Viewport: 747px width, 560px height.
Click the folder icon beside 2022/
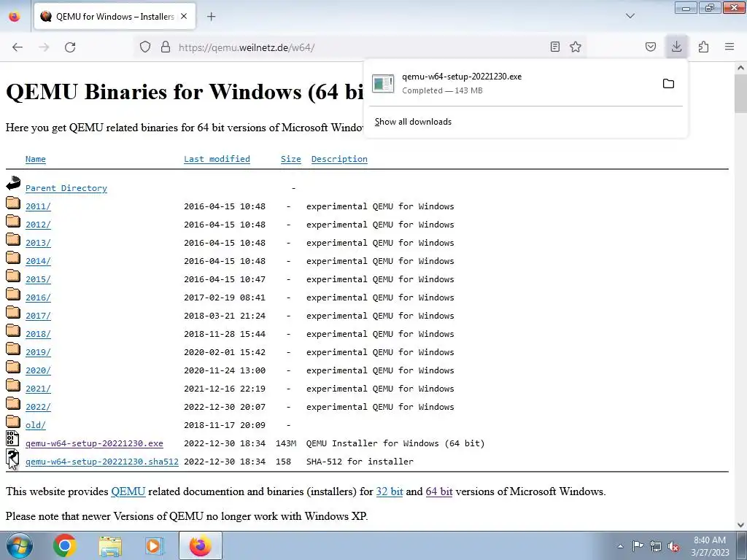13,404
